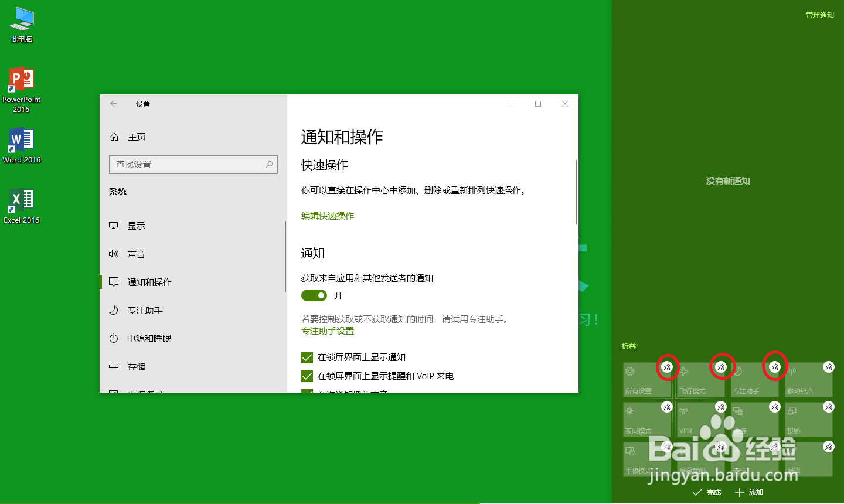Unpin the 连接 quick action
The image size is (844, 504).
coord(775,407)
